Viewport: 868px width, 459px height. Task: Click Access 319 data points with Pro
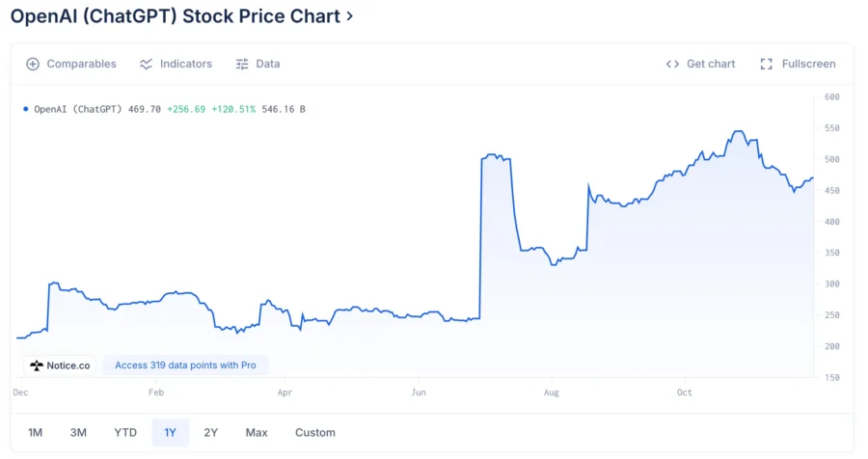[x=185, y=365]
